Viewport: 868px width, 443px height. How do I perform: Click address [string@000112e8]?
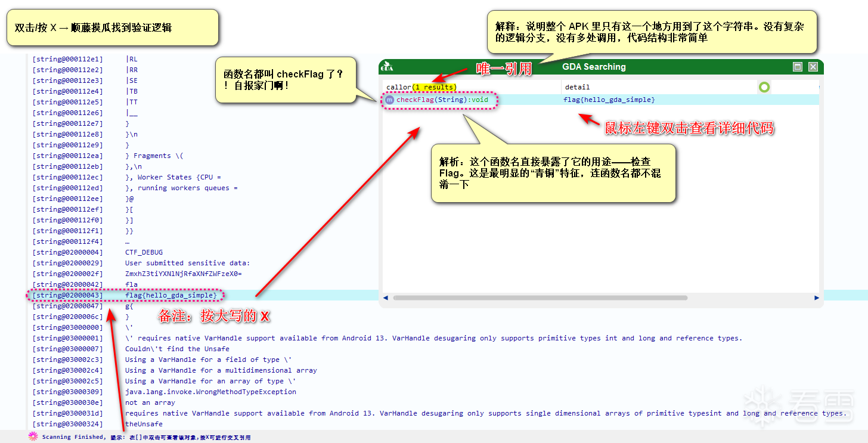click(x=67, y=134)
